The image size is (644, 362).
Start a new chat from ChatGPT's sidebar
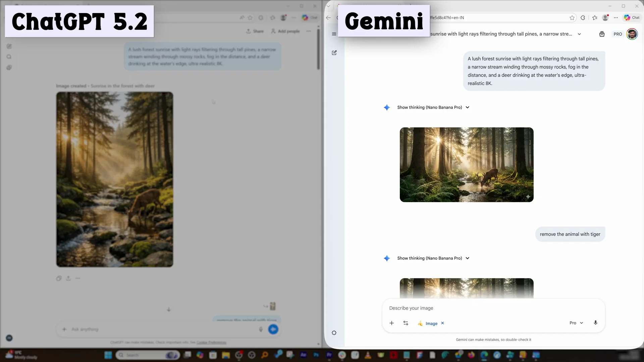9,46
